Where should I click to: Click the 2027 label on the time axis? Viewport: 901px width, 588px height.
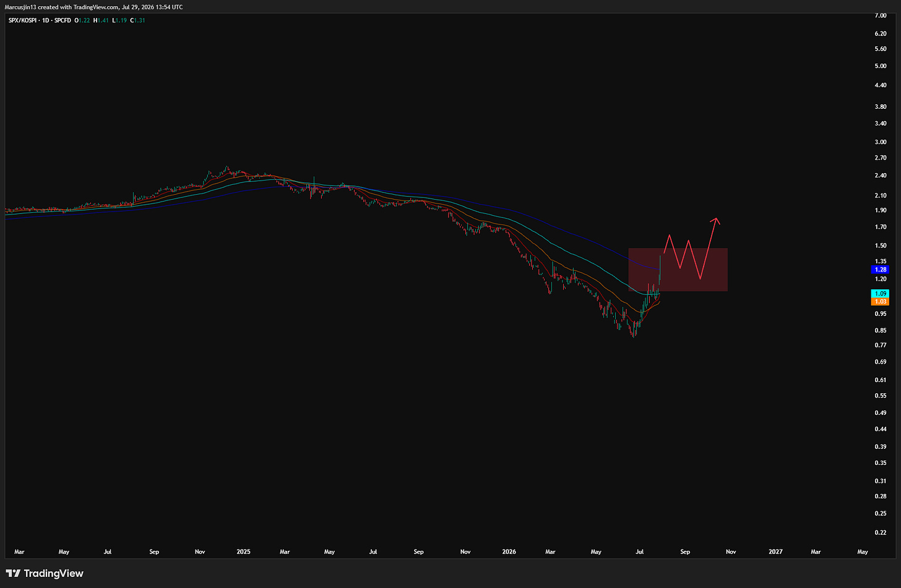pos(775,552)
